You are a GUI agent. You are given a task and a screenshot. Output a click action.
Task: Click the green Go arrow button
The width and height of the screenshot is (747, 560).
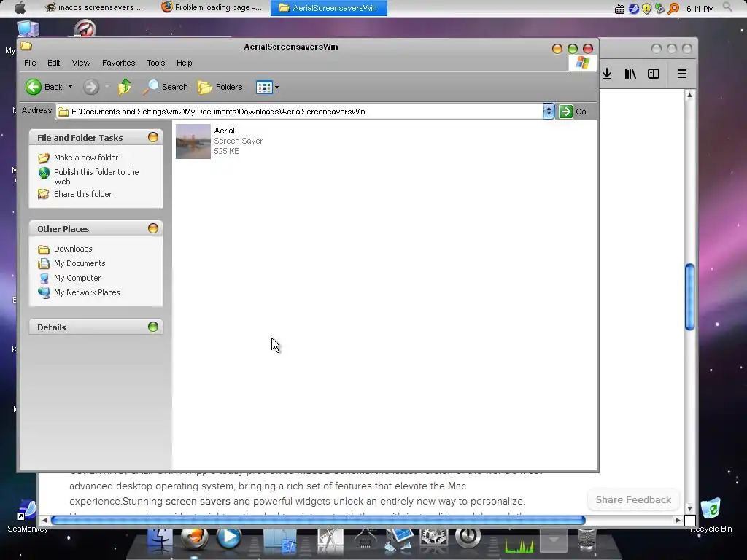pos(565,112)
